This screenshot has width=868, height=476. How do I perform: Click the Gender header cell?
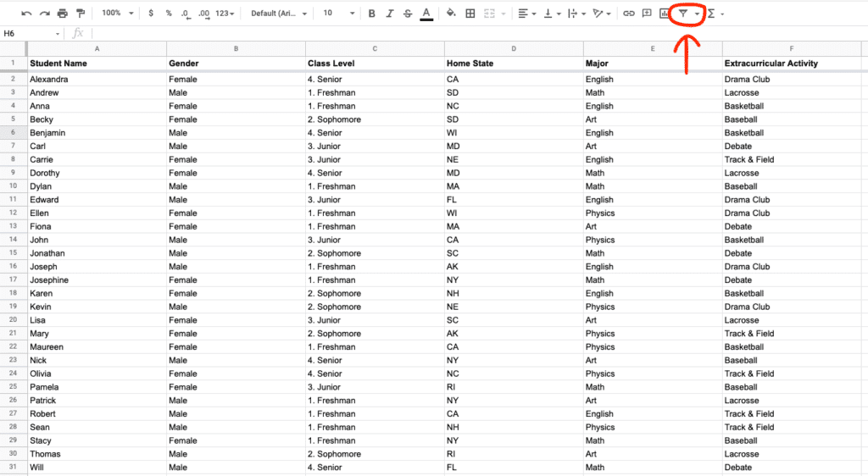(x=236, y=63)
